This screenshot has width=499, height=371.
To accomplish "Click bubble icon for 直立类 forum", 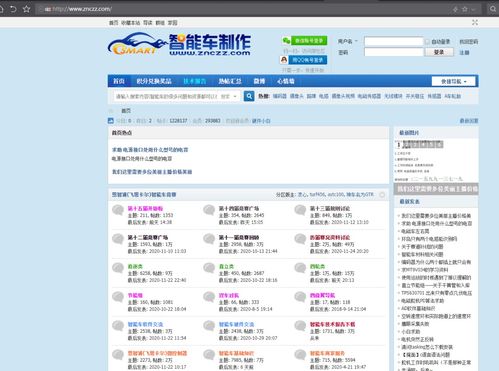I will coord(209,268).
